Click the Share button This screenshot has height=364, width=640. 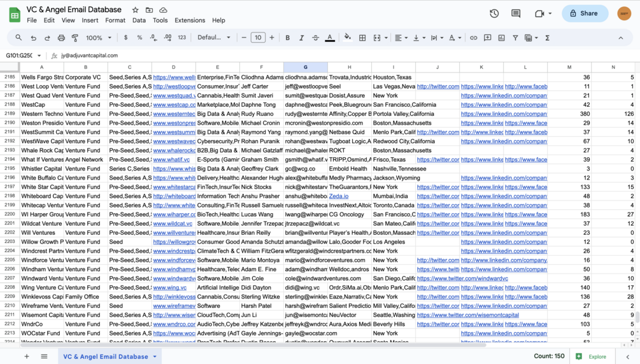tap(585, 13)
